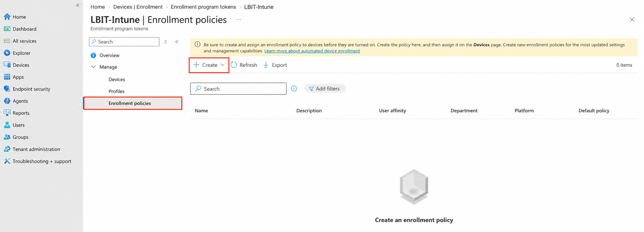Click 'Create an enrollment policy' text
Screen dimensions: 644x232
click(x=414, y=220)
